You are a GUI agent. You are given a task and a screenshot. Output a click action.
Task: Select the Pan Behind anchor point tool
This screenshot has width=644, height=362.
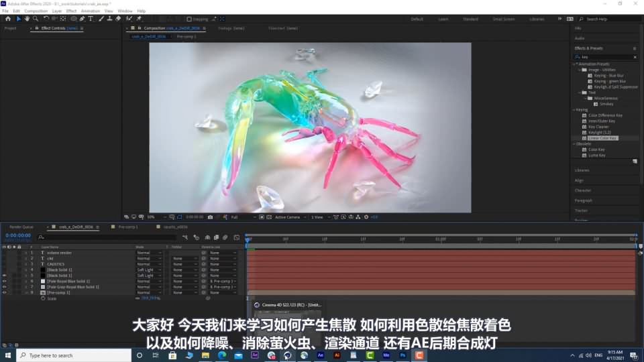click(x=63, y=19)
